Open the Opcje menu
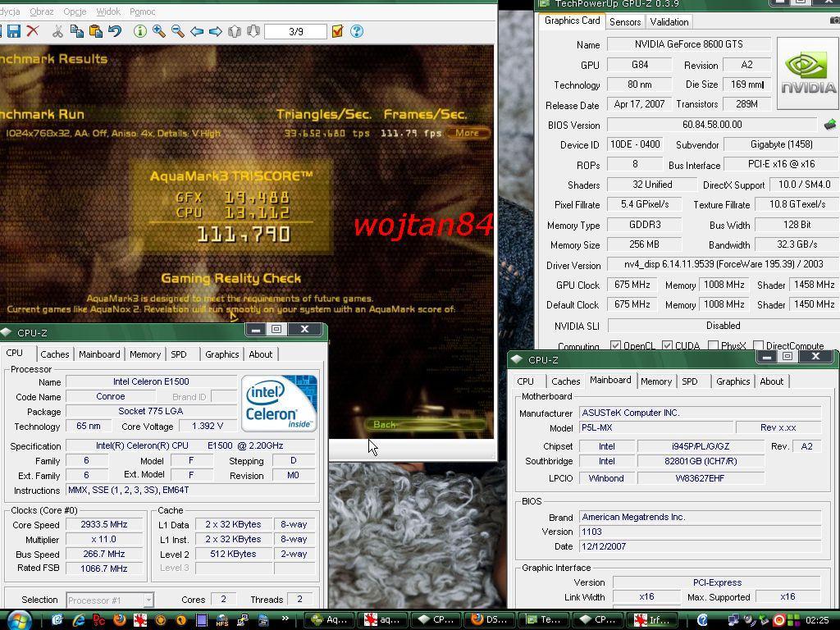 click(x=75, y=11)
